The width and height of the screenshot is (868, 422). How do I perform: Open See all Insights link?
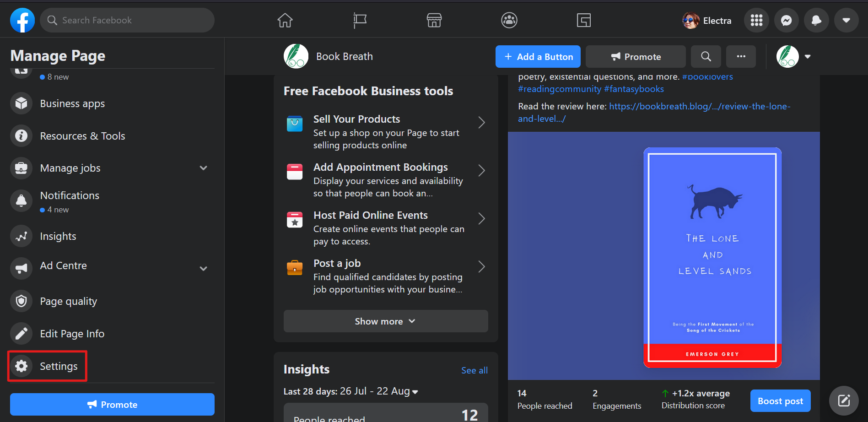tap(474, 370)
